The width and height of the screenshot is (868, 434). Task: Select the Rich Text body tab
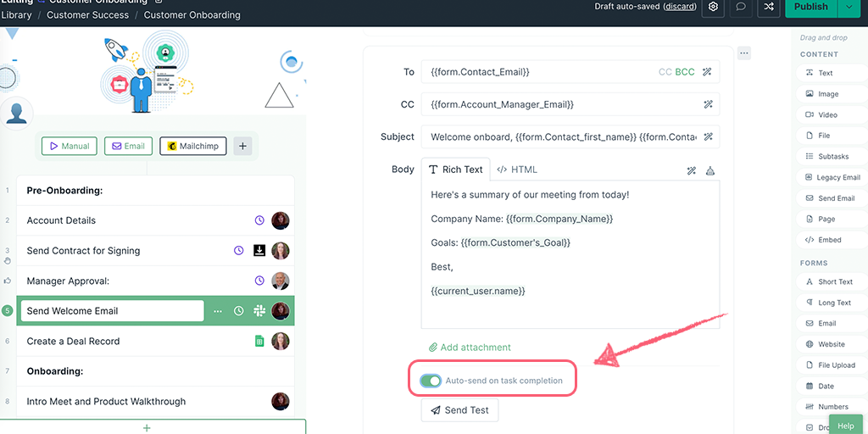455,170
